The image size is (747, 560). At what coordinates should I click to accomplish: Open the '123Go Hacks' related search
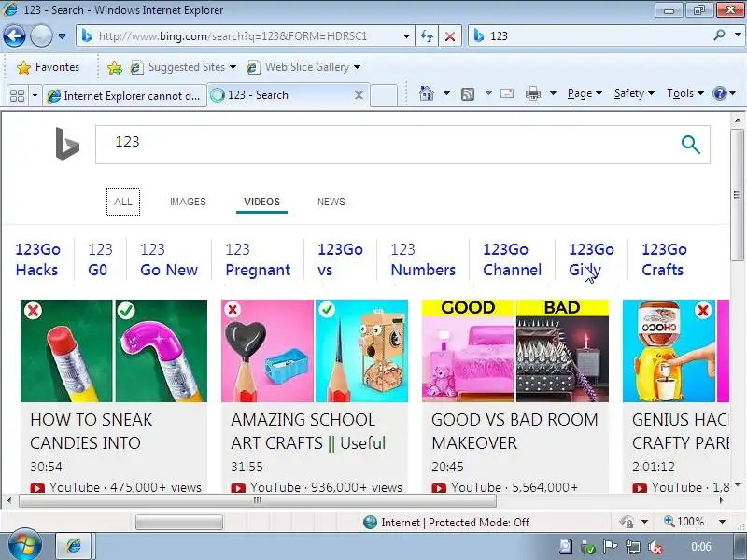click(x=37, y=259)
